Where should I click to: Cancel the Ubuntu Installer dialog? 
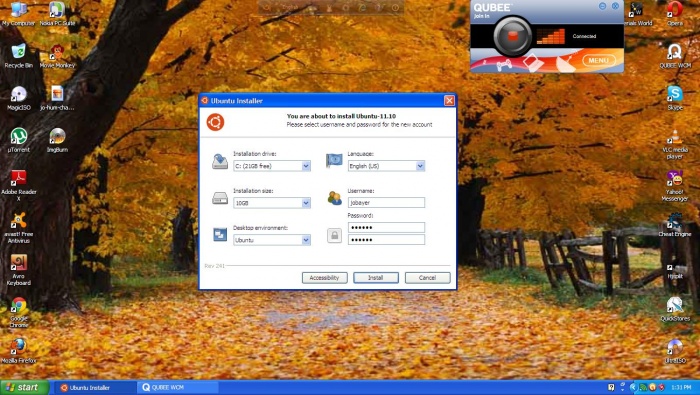click(x=427, y=278)
